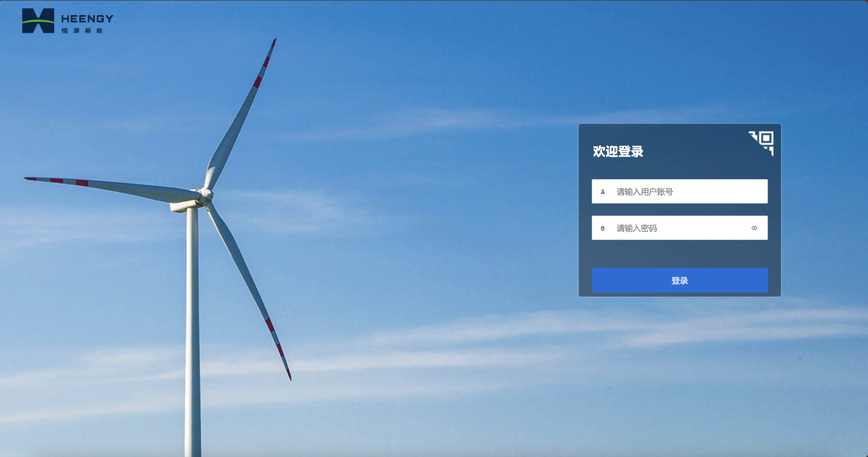Click the 欢迎登录 heading text
Viewport: 868px width, 457px height.
[x=618, y=151]
